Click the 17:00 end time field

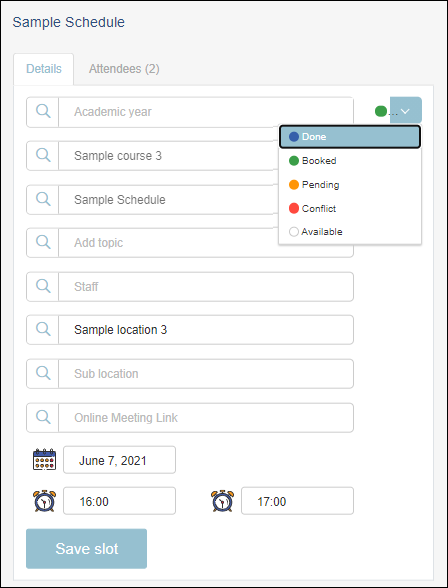(x=297, y=501)
